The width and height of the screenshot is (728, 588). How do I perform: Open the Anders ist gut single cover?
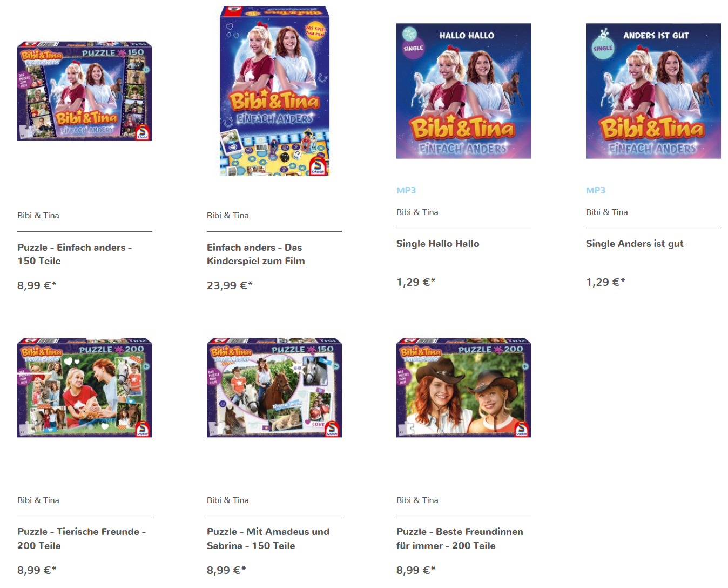click(653, 91)
